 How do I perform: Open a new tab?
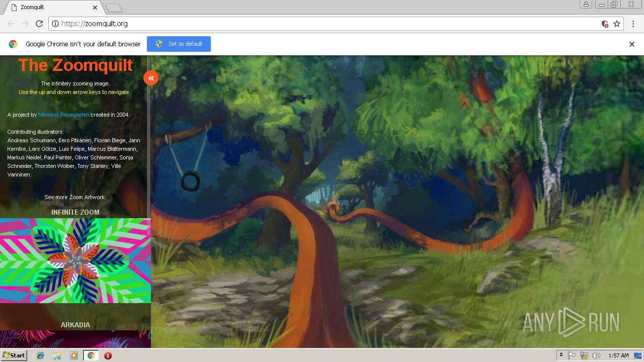coord(114,8)
